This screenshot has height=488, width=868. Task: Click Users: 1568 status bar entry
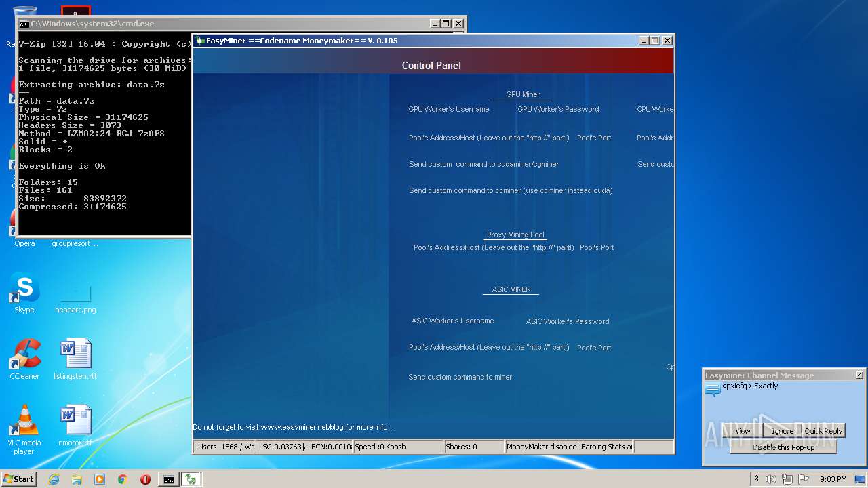pyautogui.click(x=225, y=447)
